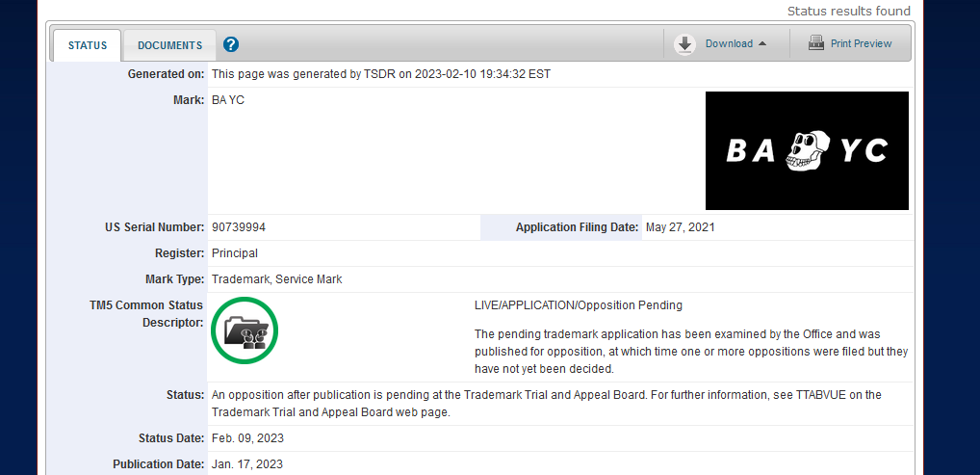Click the printer icon
Viewport: 980px width, 475px height.
click(x=816, y=43)
